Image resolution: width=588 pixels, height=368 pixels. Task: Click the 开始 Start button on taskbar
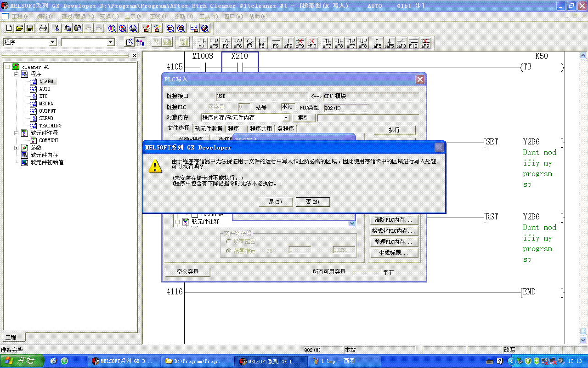[x=22, y=361]
